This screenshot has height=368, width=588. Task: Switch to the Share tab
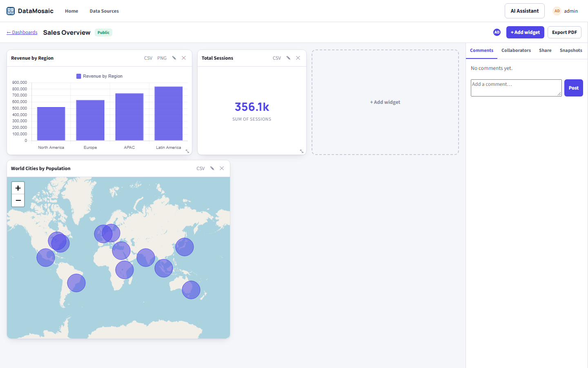point(545,50)
